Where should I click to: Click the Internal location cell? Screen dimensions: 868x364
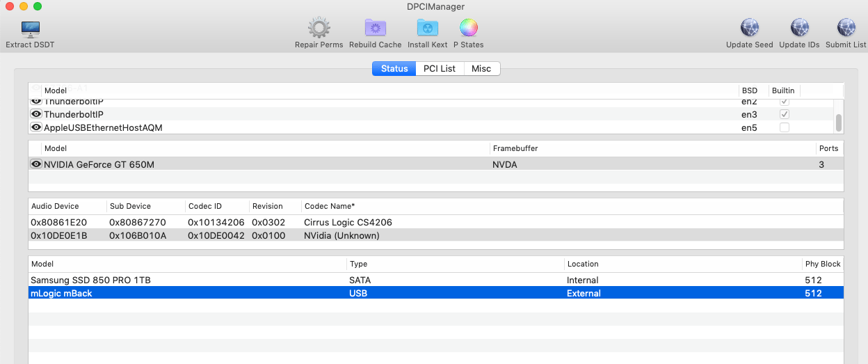[583, 280]
